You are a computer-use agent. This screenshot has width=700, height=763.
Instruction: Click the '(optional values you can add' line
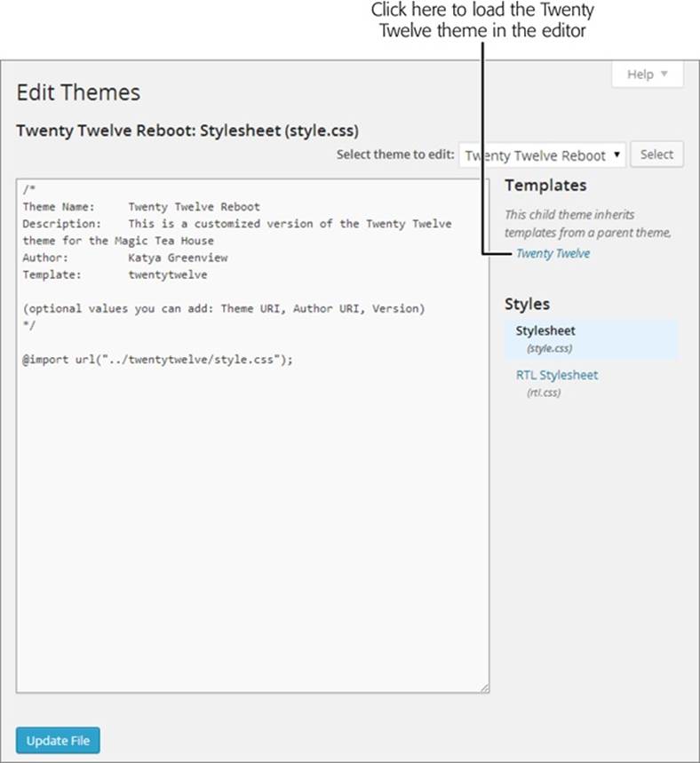click(x=224, y=308)
